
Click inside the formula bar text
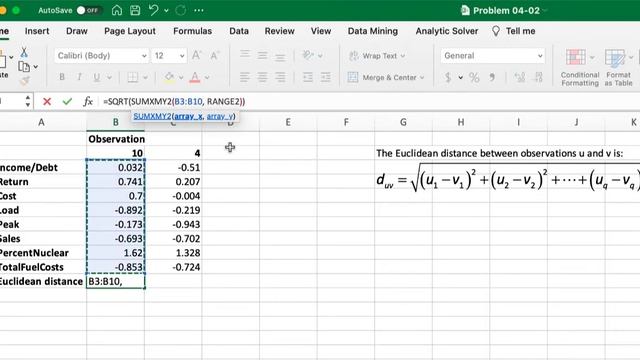pyautogui.click(x=174, y=102)
